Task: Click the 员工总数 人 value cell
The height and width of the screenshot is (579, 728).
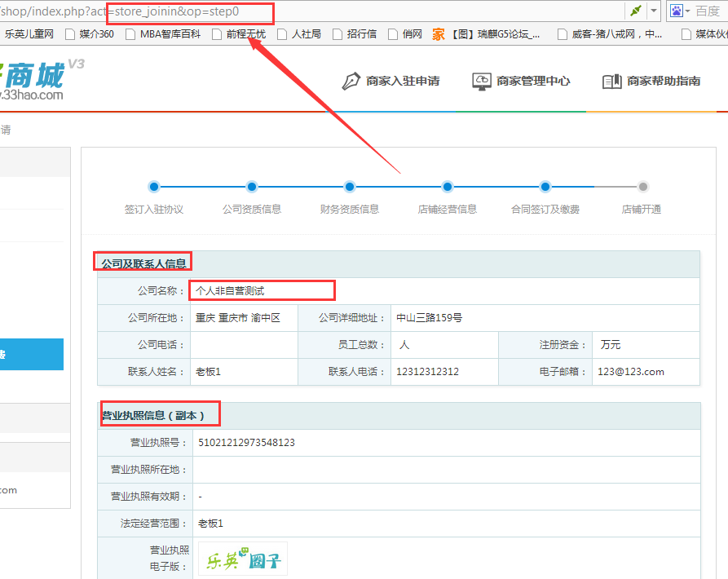Action: click(x=444, y=345)
